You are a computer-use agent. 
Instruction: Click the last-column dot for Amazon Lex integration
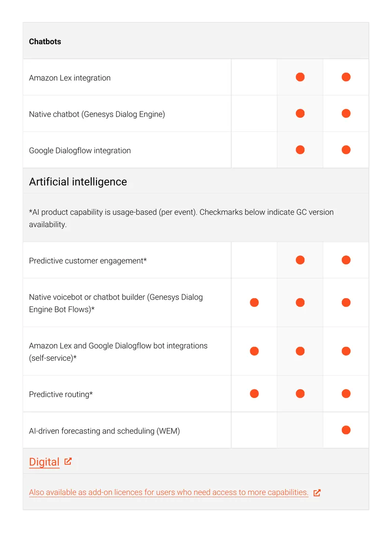346,77
